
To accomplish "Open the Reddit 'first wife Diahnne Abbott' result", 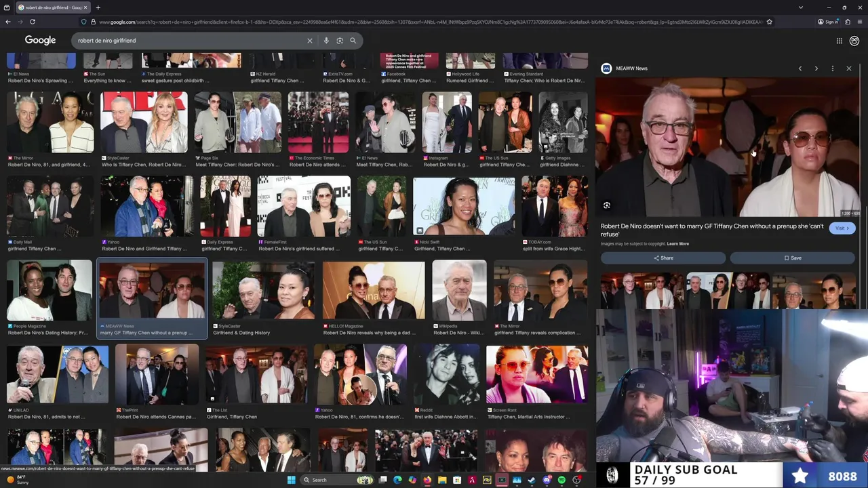I will (446, 382).
